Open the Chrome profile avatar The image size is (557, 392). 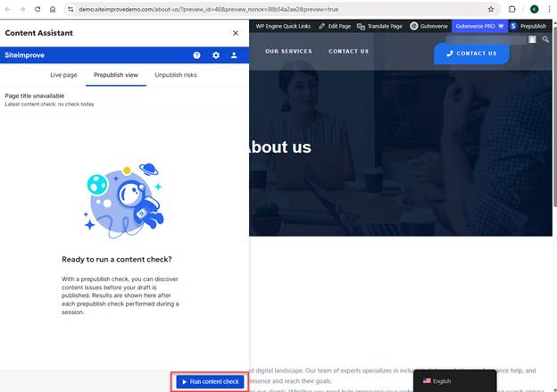point(535,9)
